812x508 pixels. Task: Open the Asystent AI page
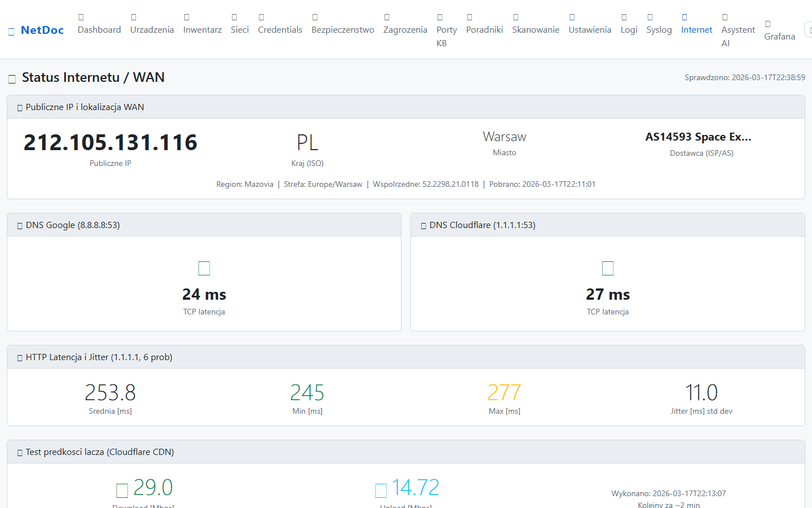point(738,36)
